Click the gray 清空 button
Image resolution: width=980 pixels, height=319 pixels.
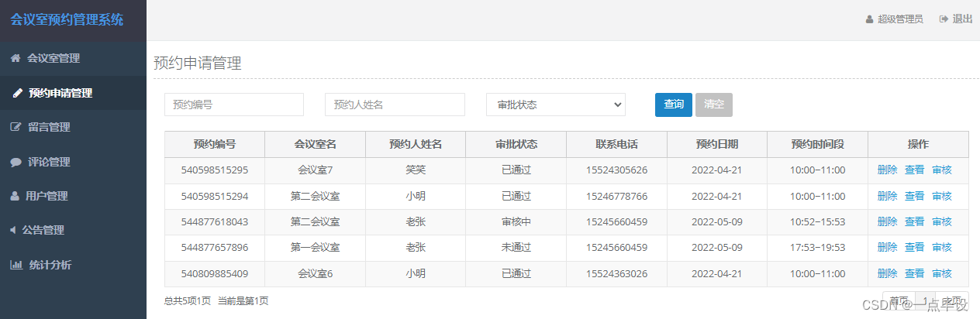click(714, 105)
